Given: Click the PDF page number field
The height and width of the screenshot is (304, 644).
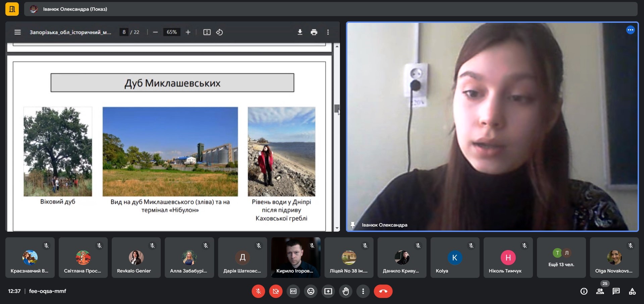Looking at the screenshot, I should 124,32.
